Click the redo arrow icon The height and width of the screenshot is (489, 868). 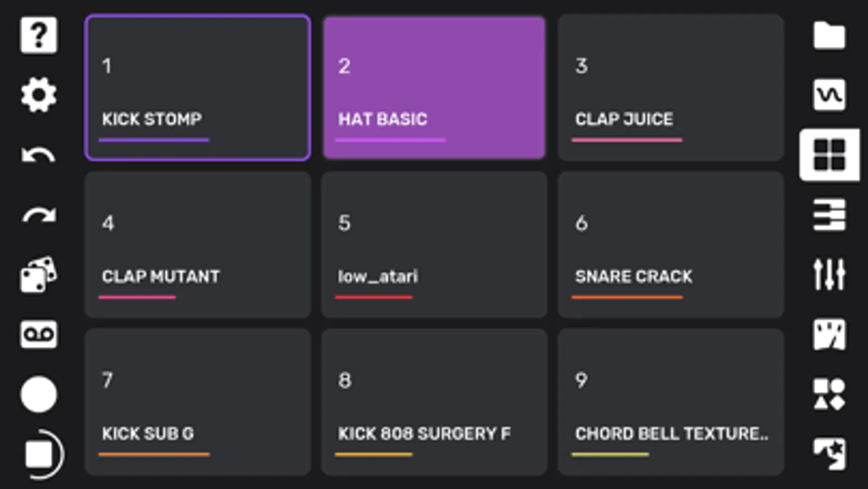(38, 216)
